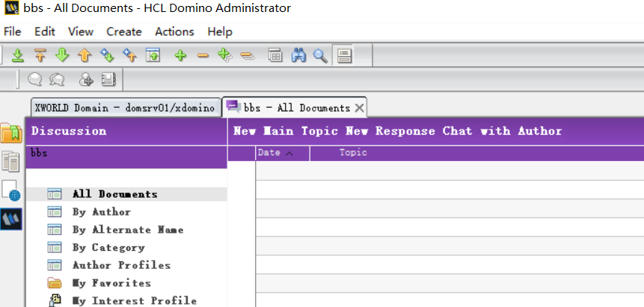The width and height of the screenshot is (644, 307).
Task: Click the folder bookmark icon in left sidebar
Action: point(11,133)
